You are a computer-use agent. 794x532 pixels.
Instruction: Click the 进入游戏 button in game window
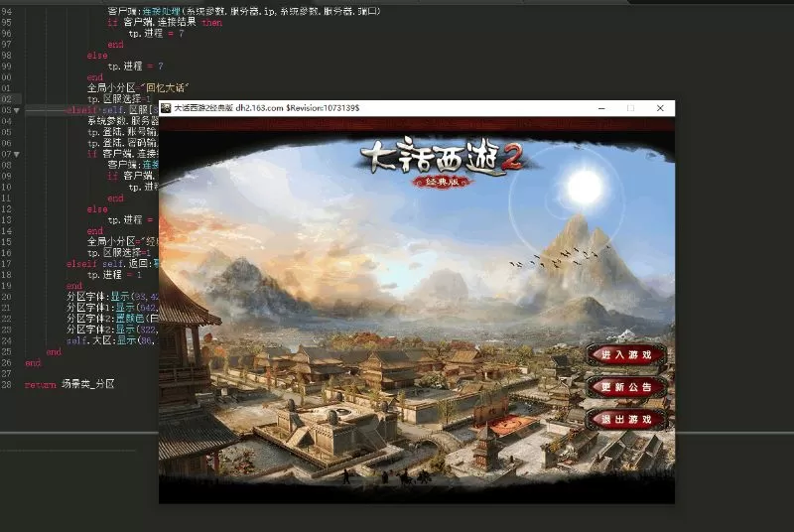(x=626, y=355)
